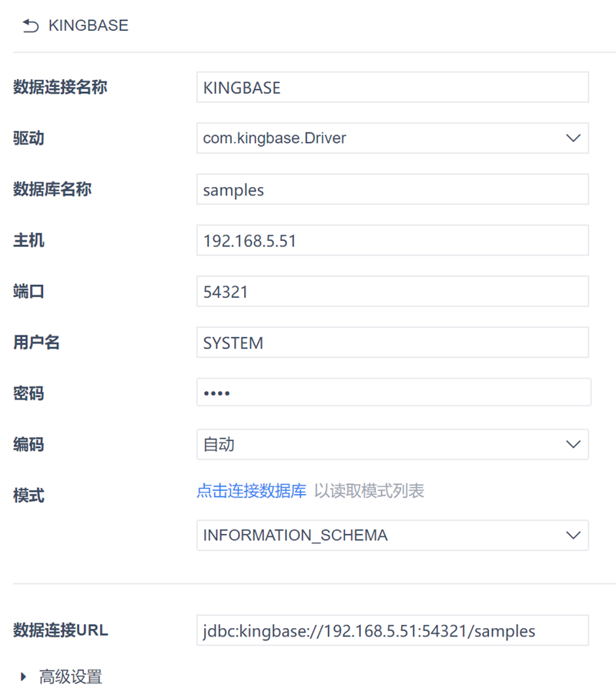Image resolution: width=616 pixels, height=695 pixels.
Task: Click the chevron arrow in the 编码 field
Action: click(572, 444)
